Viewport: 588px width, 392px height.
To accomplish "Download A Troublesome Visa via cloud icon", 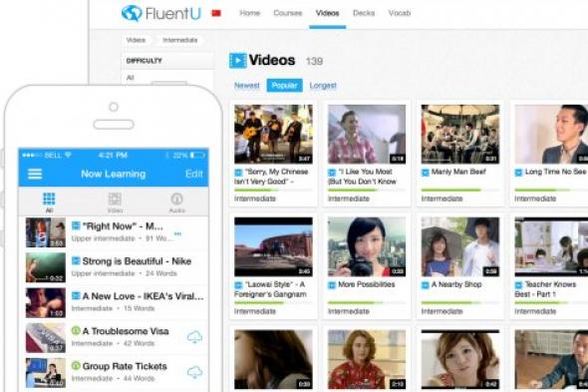I will 194,337.
